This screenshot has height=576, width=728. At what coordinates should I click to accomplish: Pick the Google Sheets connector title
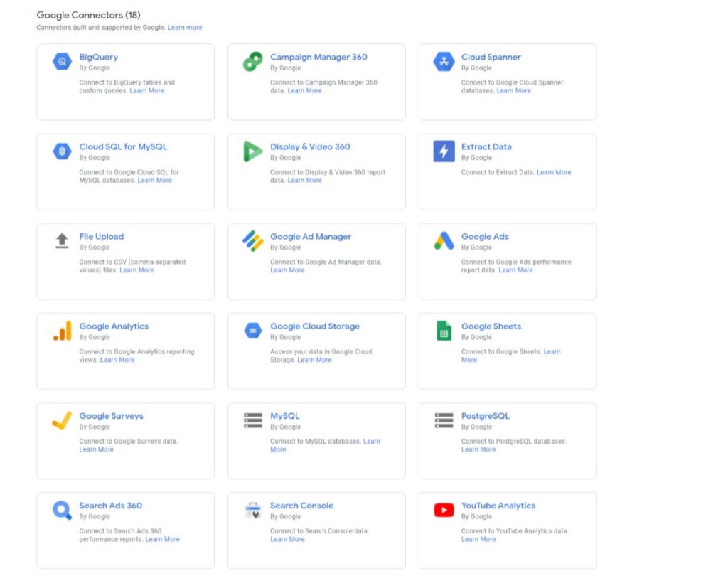tap(491, 326)
